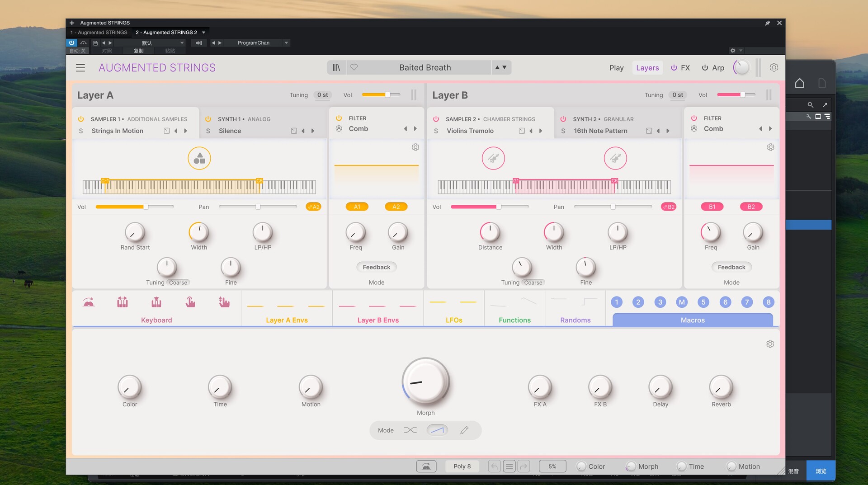The height and width of the screenshot is (485, 868).
Task: Toggle Sampler 2 power button
Action: 436,119
